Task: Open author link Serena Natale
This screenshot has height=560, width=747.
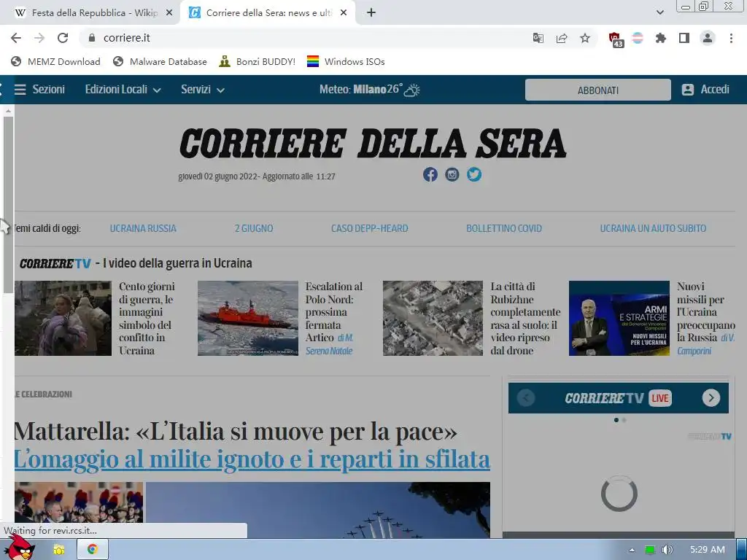Action: point(329,351)
